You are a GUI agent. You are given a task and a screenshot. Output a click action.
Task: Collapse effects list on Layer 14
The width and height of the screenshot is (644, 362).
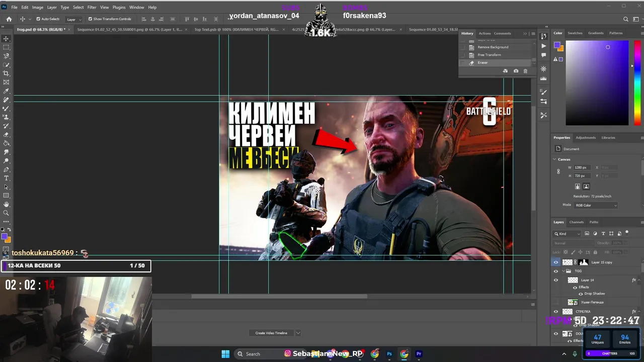coord(639,280)
